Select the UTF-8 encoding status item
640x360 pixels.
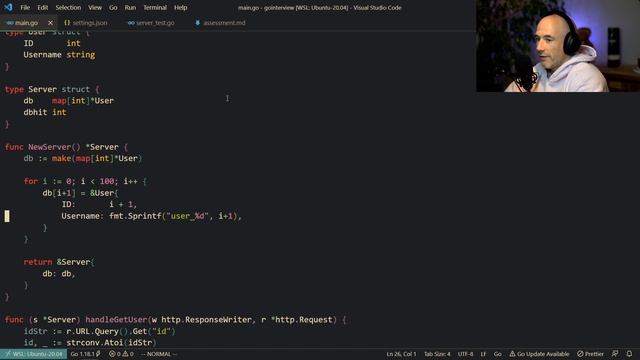point(465,354)
